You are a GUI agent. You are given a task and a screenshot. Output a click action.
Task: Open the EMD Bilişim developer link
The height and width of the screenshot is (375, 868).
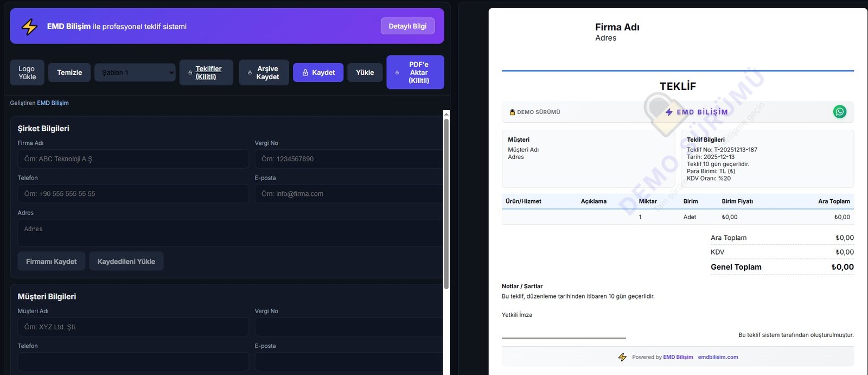pyautogui.click(x=53, y=103)
